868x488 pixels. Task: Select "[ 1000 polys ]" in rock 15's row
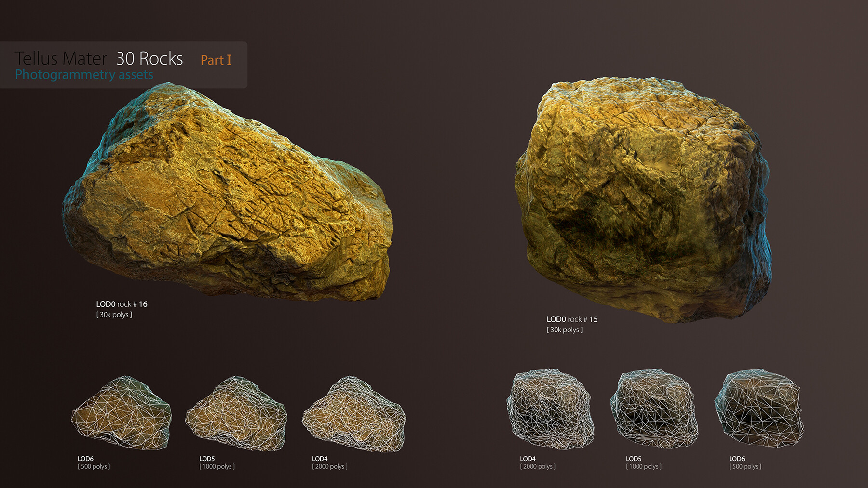(x=644, y=466)
